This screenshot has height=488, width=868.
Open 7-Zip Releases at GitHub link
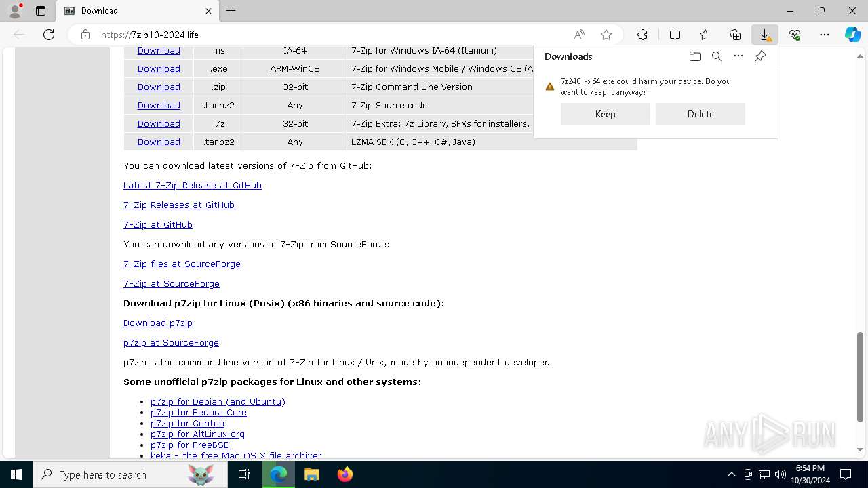tap(179, 205)
